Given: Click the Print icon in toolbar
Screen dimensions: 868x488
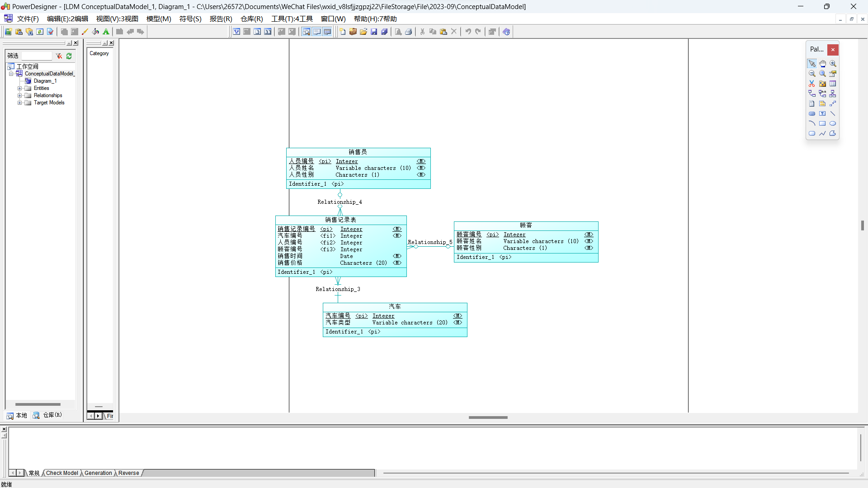Looking at the screenshot, I should (x=409, y=32).
